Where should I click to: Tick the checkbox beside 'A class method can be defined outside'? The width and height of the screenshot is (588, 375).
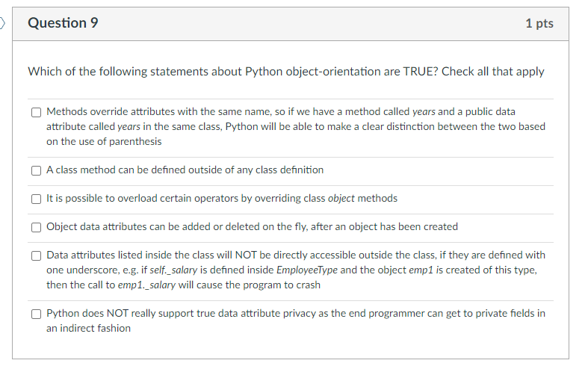(36, 170)
